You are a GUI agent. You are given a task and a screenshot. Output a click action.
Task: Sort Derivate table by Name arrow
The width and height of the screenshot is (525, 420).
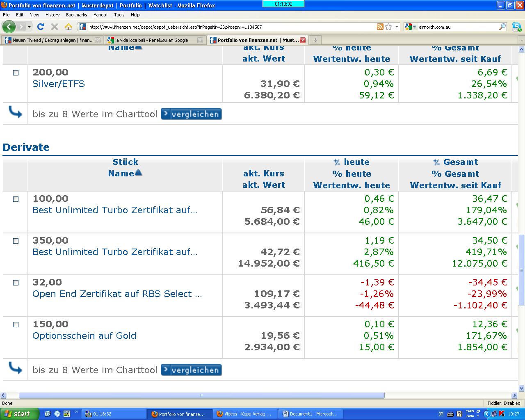(x=138, y=173)
